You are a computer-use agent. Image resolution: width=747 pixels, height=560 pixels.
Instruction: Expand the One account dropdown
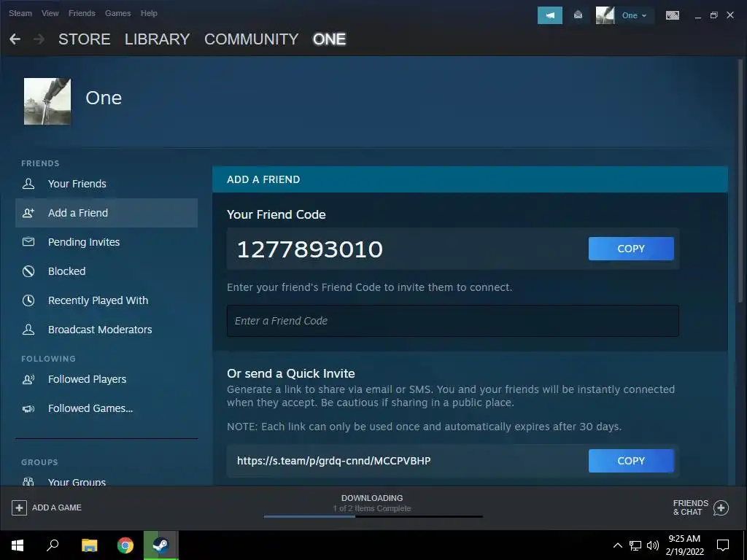634,15
